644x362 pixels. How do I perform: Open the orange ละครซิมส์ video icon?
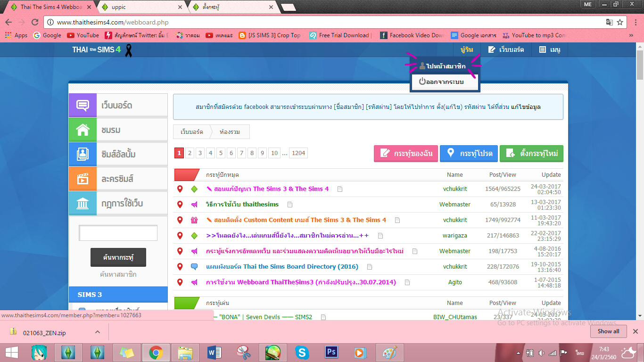pyautogui.click(x=83, y=179)
